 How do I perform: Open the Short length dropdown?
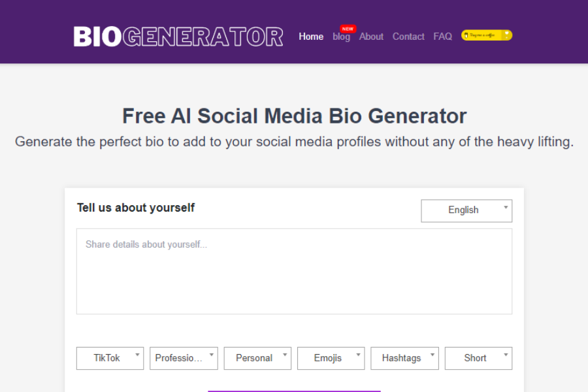pyautogui.click(x=478, y=358)
